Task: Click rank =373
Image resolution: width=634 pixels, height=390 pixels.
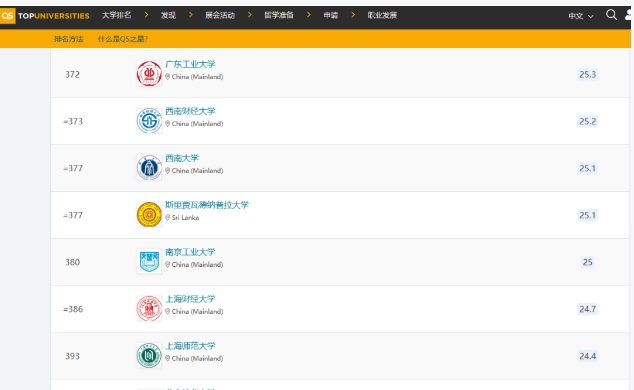Action: click(x=73, y=121)
